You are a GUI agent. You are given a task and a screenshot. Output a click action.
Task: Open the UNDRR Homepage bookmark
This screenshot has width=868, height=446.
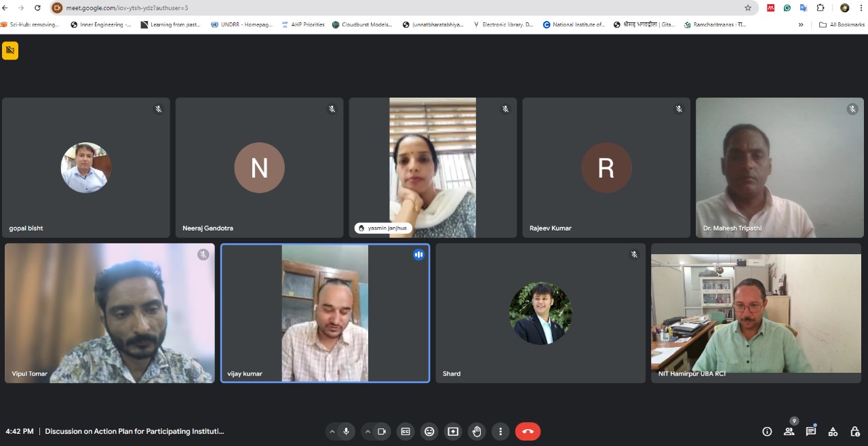pos(241,24)
